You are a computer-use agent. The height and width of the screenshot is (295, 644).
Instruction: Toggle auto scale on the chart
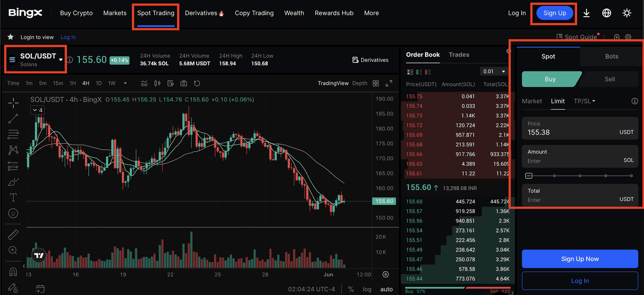pos(386,289)
